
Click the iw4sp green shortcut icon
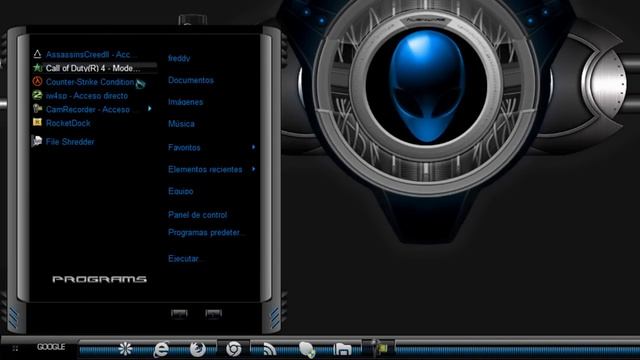[x=37, y=96]
